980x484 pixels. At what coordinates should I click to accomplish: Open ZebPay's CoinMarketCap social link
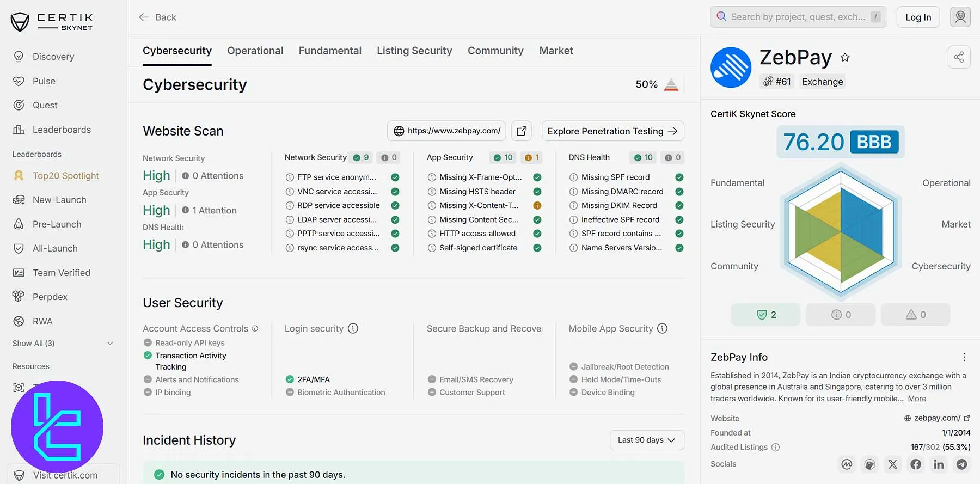(847, 464)
